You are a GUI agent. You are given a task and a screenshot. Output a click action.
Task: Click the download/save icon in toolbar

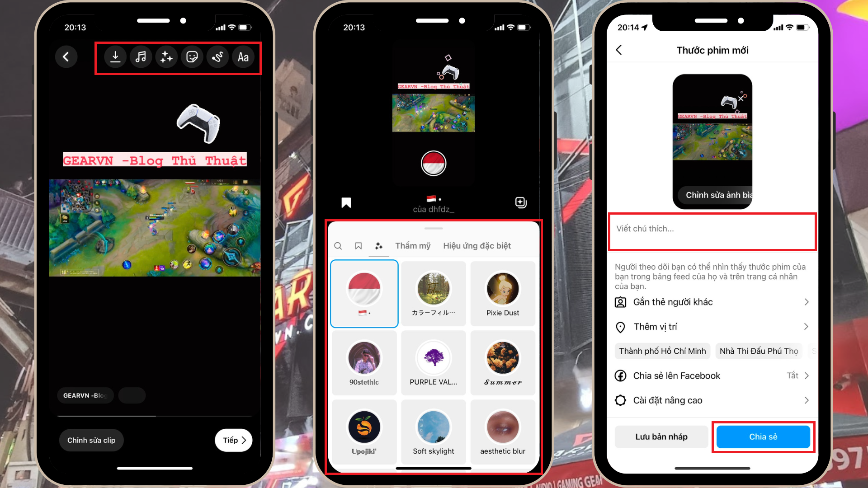(114, 57)
